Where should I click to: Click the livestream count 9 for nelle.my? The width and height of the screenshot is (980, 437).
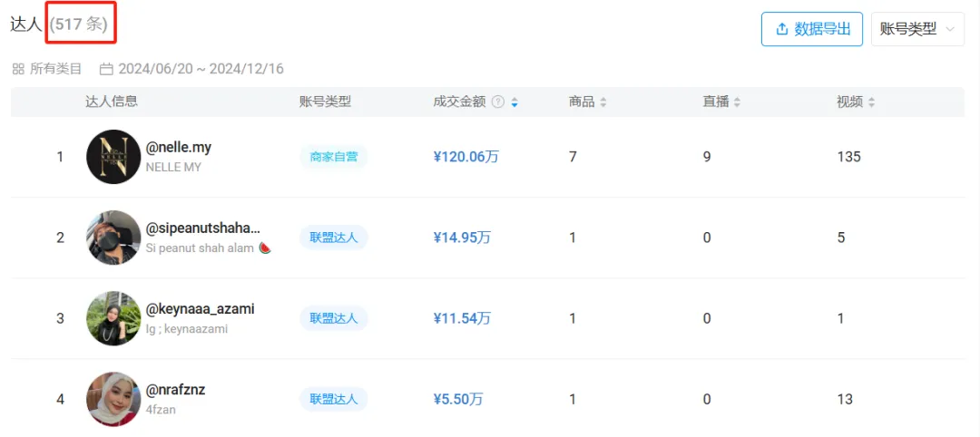(x=707, y=157)
